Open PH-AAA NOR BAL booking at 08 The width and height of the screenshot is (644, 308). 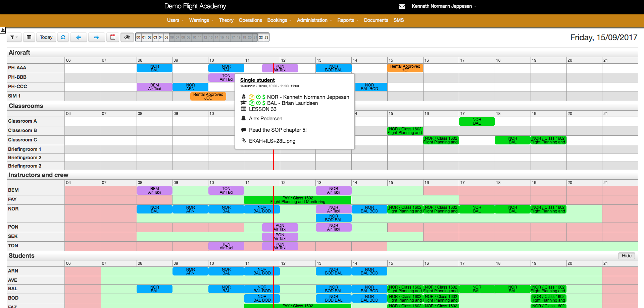pyautogui.click(x=155, y=68)
